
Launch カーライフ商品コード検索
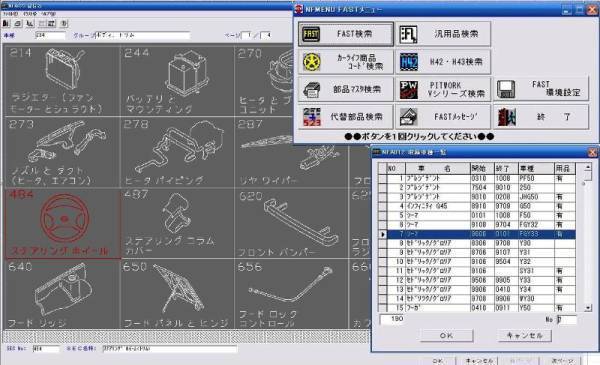(346, 62)
